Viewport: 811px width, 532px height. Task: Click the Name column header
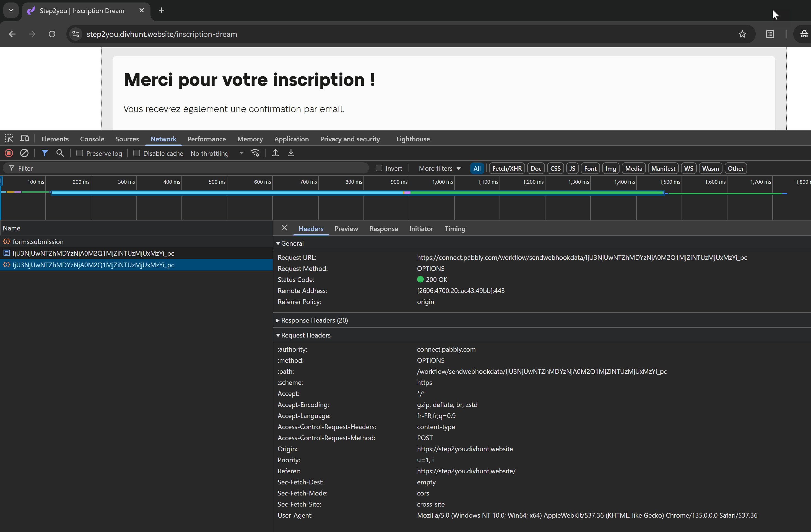[x=136, y=228]
